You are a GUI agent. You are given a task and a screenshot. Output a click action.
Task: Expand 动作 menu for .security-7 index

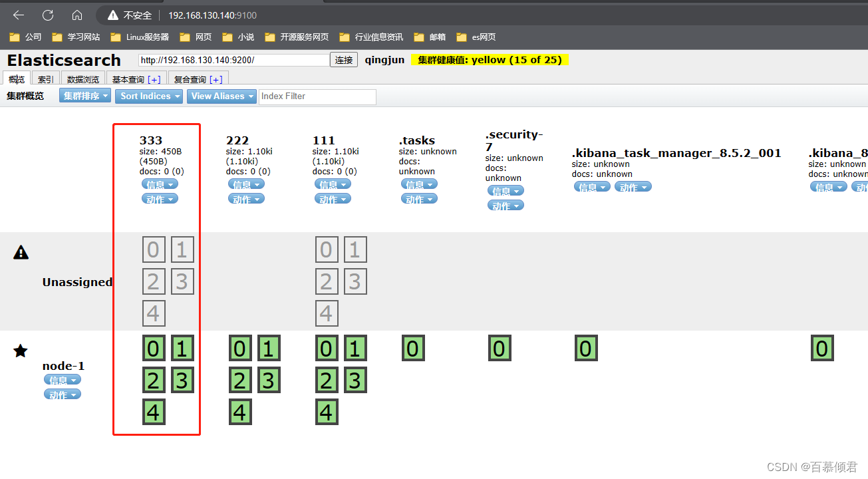(506, 206)
